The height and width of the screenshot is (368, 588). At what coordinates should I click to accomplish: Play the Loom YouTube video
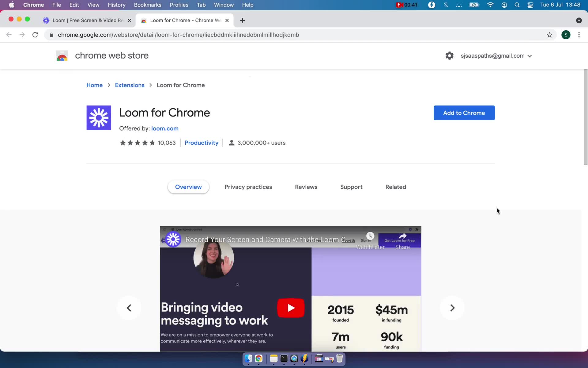pyautogui.click(x=291, y=308)
